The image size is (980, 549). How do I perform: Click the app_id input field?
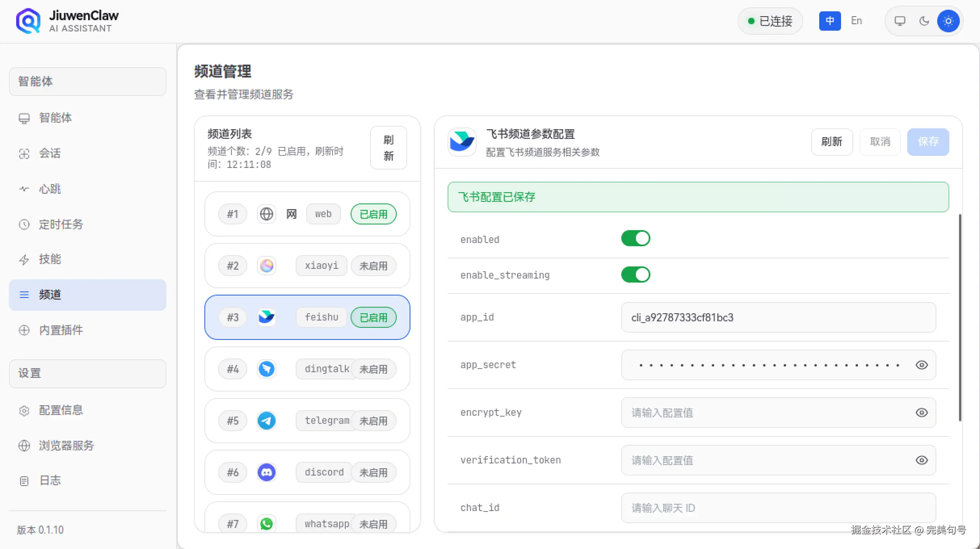(778, 317)
